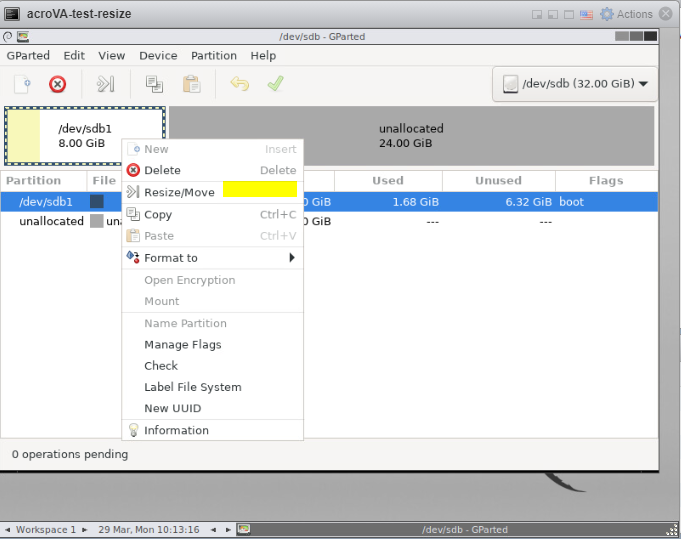Click the 0 operations pending status text
The height and width of the screenshot is (539, 681).
70,454
